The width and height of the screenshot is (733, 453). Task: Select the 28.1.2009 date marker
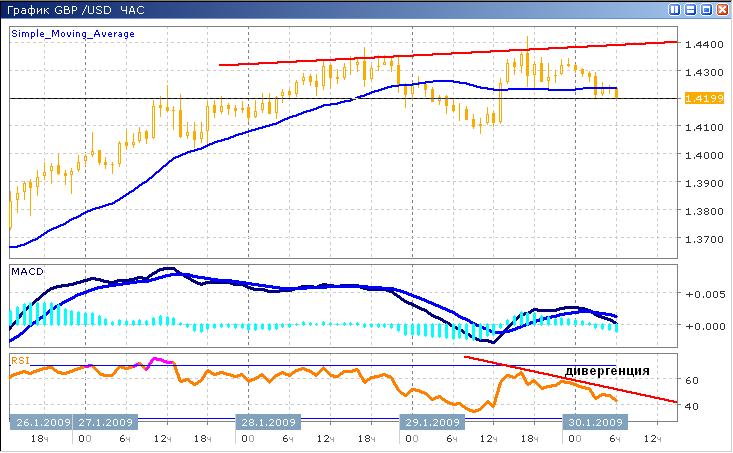[x=267, y=421]
